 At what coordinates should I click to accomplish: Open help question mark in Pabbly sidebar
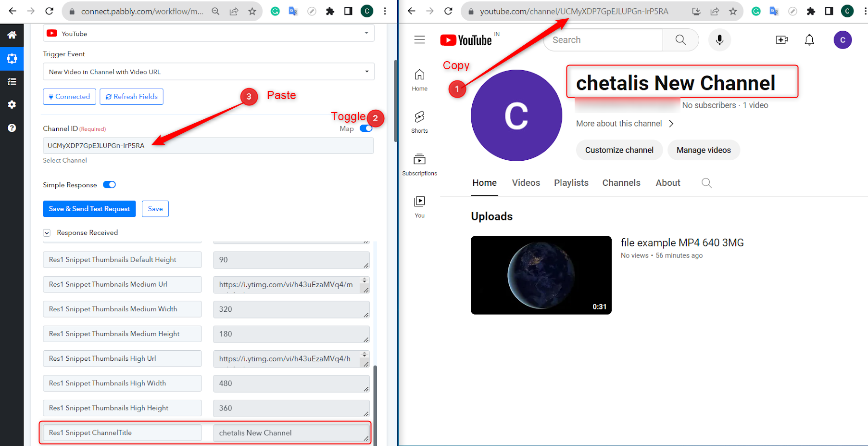click(12, 127)
